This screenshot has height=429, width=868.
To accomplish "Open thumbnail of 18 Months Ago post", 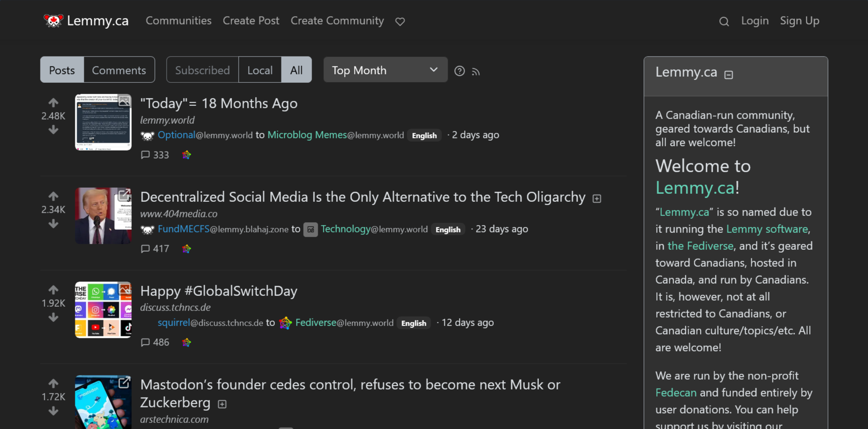I will [103, 122].
